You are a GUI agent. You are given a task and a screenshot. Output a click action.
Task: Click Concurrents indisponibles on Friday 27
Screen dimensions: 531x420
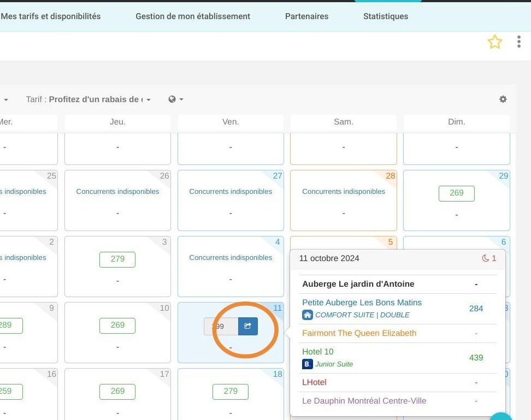coord(231,192)
